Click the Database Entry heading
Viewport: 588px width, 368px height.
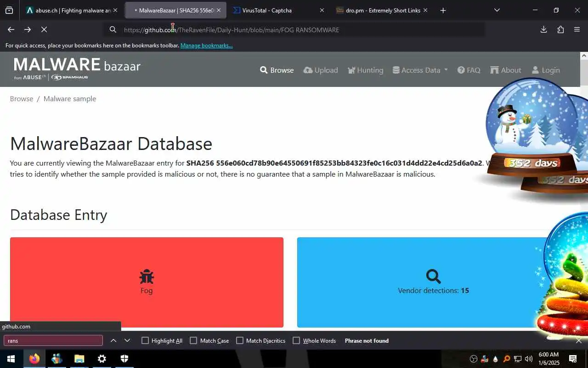click(x=58, y=215)
